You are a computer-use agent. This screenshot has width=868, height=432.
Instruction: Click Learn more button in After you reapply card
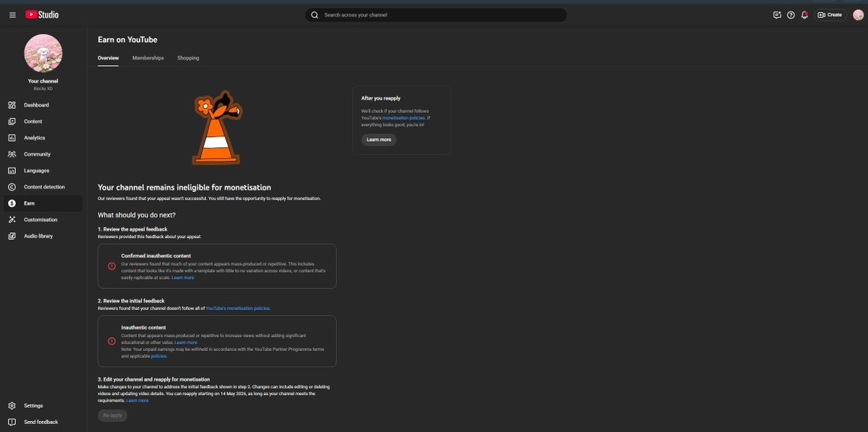379,140
